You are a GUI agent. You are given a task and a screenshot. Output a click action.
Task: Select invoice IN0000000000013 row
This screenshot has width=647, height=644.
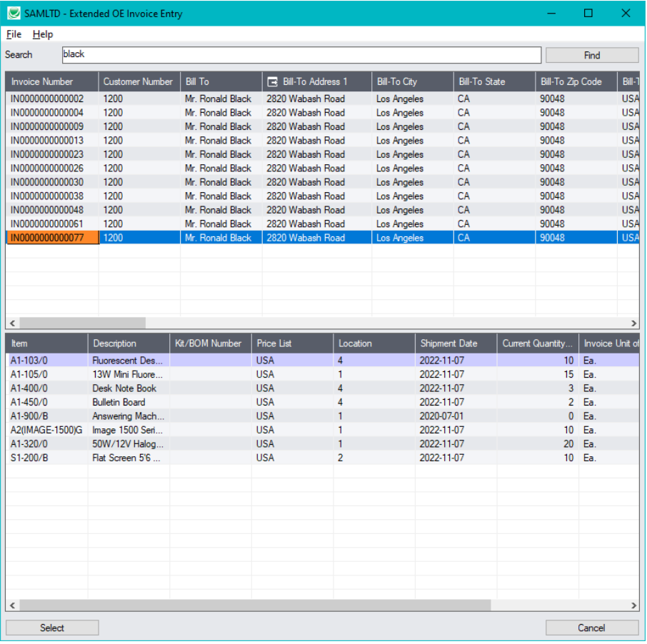pos(322,140)
